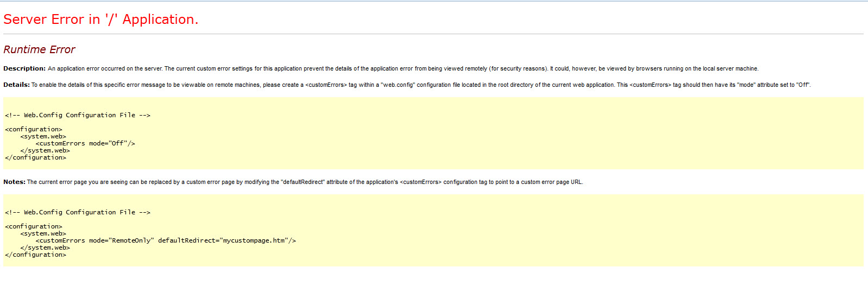Click the opening <system.web> tag in first block
This screenshot has height=286, width=868.
(43, 136)
